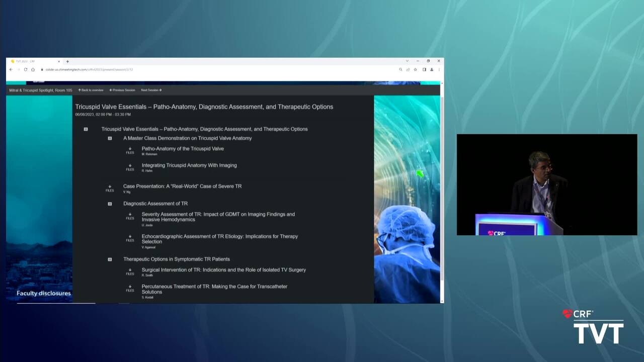Click the Mitral & Tricuspid Spotlight, Room 105 label

click(x=41, y=90)
